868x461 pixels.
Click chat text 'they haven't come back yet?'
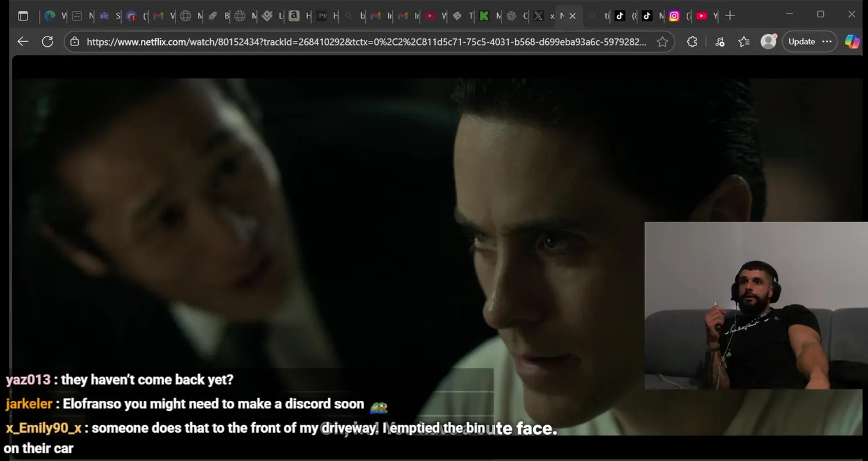(147, 380)
